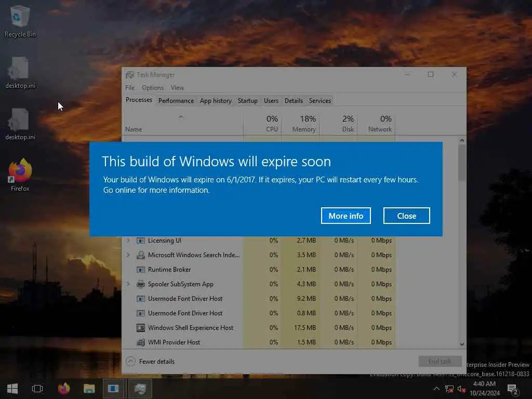The width and height of the screenshot is (532, 399).
Task: Open the Recycle Bin desktop icon
Action: coord(20,22)
